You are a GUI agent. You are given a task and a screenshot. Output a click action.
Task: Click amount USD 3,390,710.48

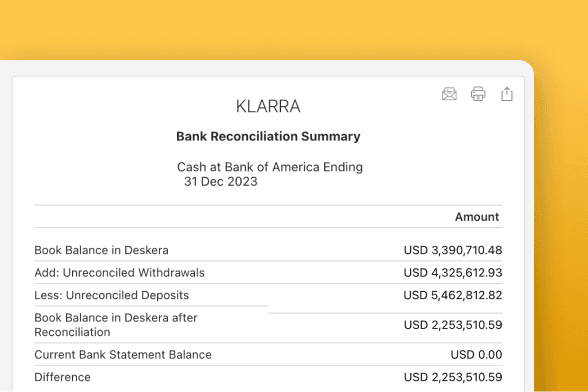click(453, 250)
